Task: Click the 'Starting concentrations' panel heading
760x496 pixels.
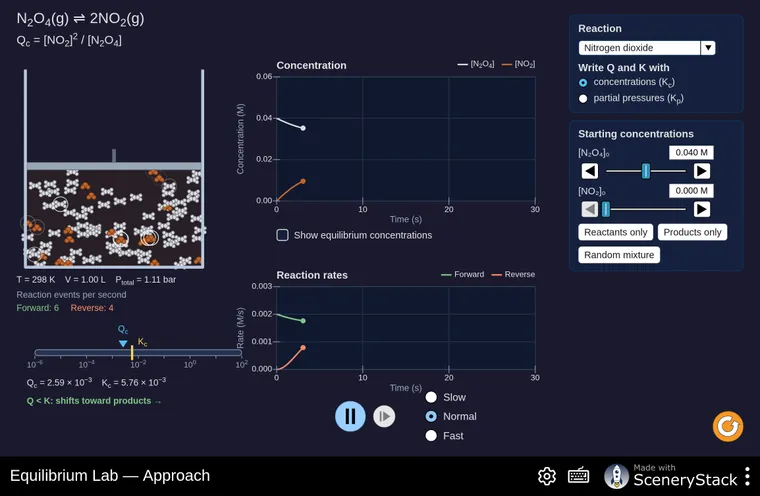Action: pos(636,134)
